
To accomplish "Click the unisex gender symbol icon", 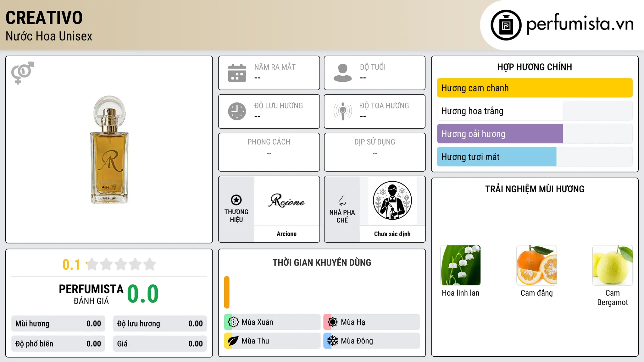I will 22,73.
